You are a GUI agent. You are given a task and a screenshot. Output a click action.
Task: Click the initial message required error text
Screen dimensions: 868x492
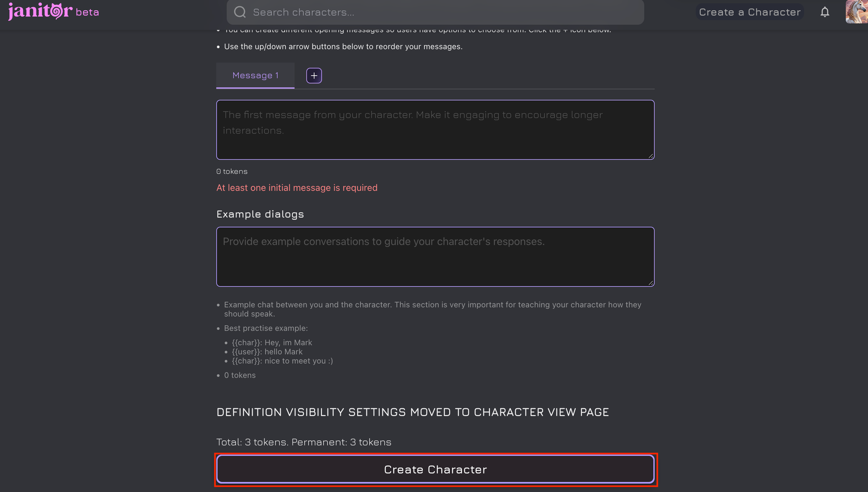coord(297,188)
